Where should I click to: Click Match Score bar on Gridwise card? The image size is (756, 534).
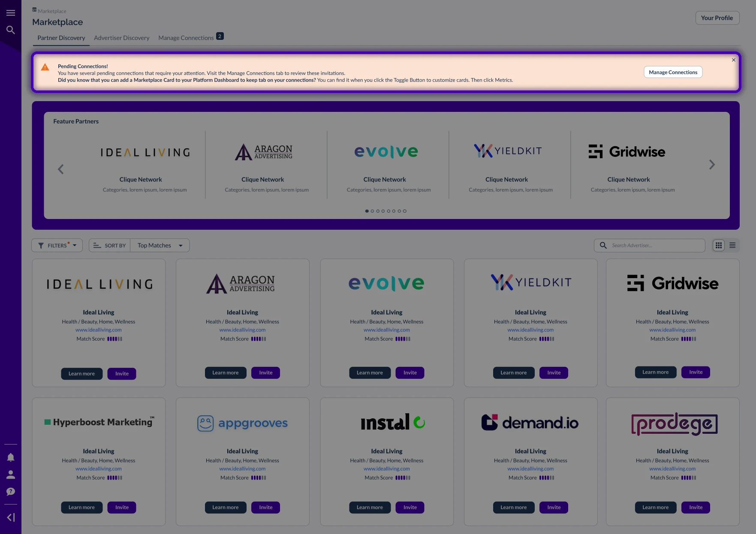tap(689, 339)
